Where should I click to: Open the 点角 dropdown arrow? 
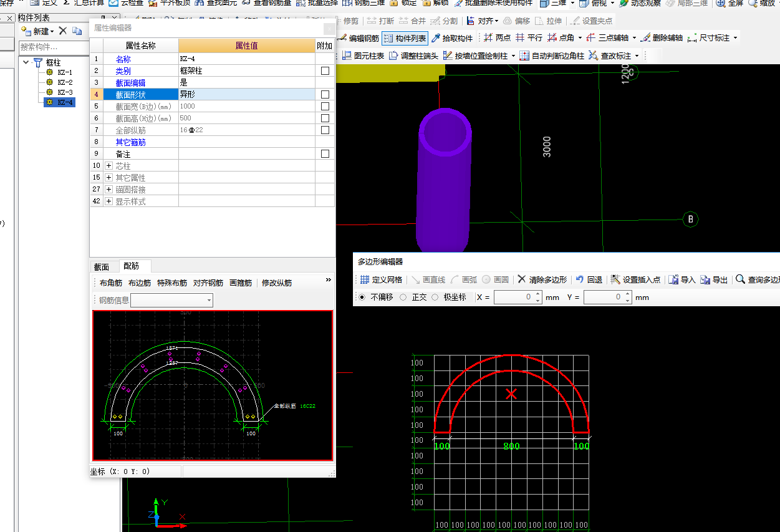[580, 38]
